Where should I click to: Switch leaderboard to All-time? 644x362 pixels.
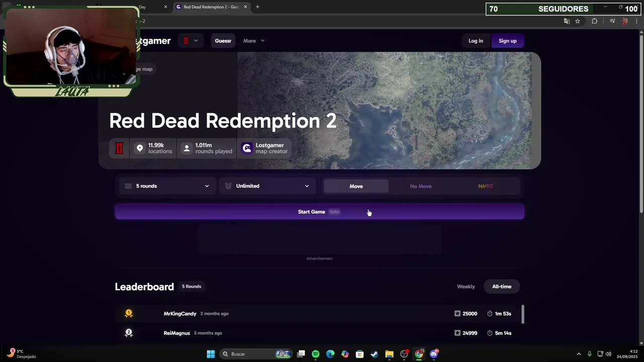point(502,287)
